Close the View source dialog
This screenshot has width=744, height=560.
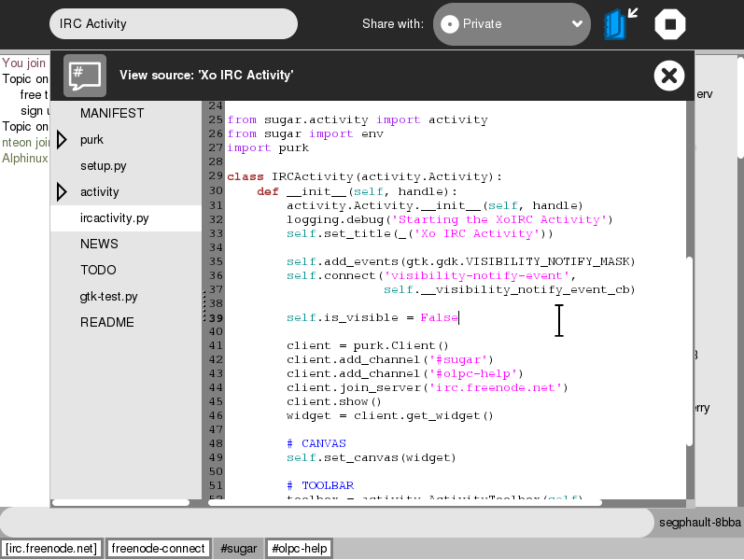coord(669,76)
